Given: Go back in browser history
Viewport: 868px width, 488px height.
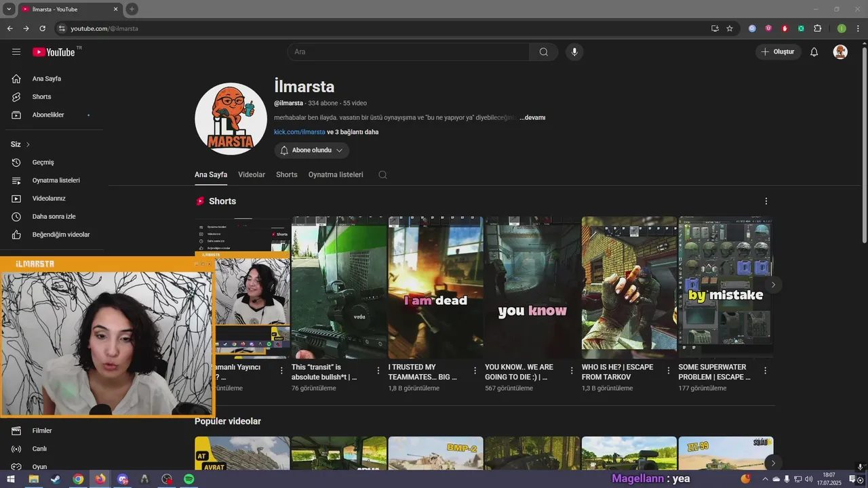Looking at the screenshot, I should pos(9,28).
